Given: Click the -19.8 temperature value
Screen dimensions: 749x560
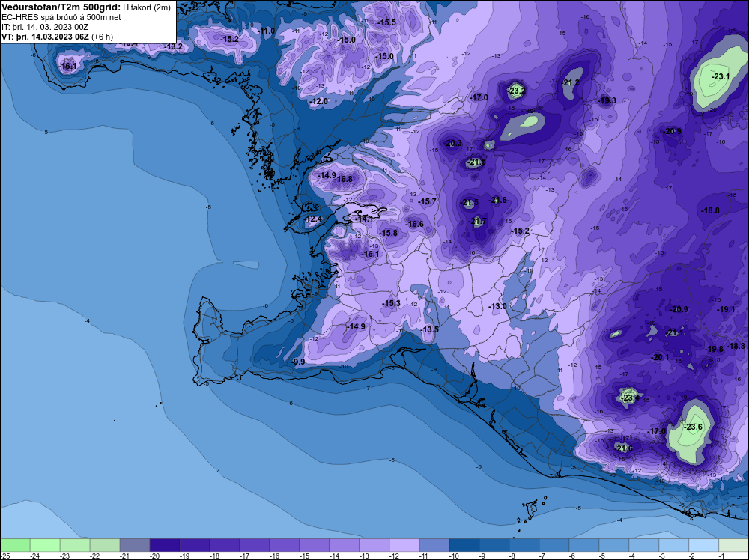Looking at the screenshot, I should tap(715, 349).
